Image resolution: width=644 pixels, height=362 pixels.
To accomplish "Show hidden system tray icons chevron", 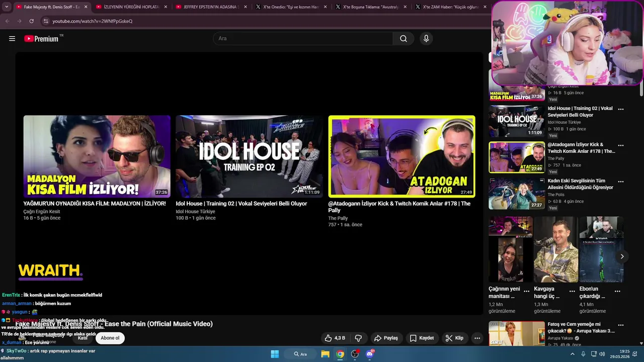I will coord(572,354).
